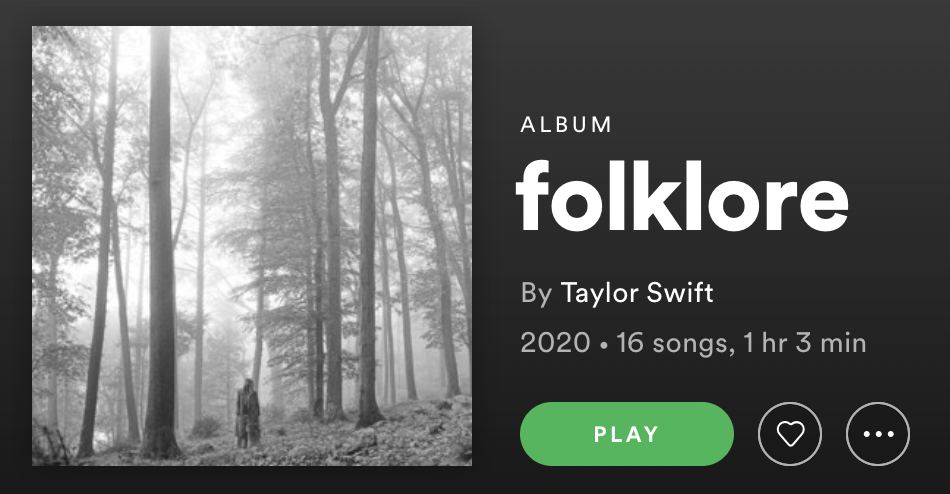The width and height of the screenshot is (950, 494).
Task: Add folklore to Your Library via heart
Action: coord(789,434)
